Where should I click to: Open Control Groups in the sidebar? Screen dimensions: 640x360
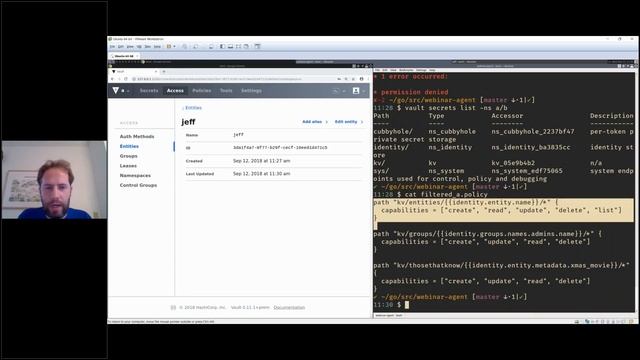(x=138, y=185)
